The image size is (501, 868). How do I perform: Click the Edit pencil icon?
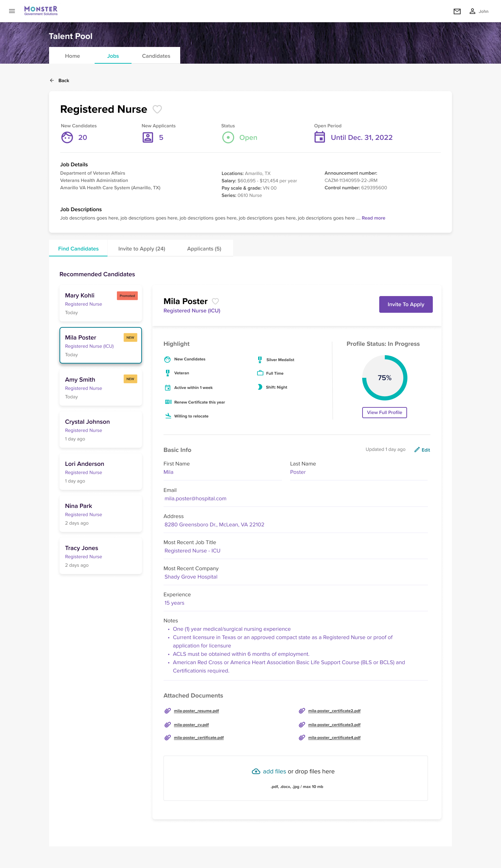pos(417,449)
